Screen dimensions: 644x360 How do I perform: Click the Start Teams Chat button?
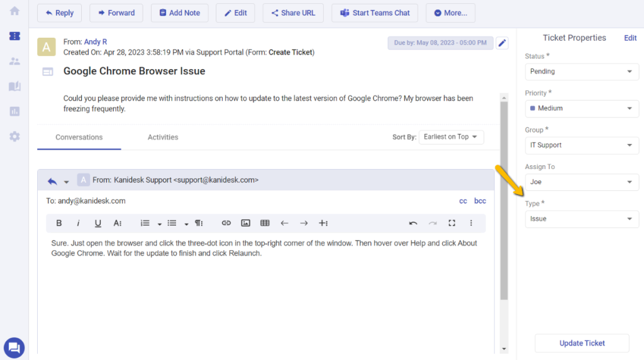(375, 13)
